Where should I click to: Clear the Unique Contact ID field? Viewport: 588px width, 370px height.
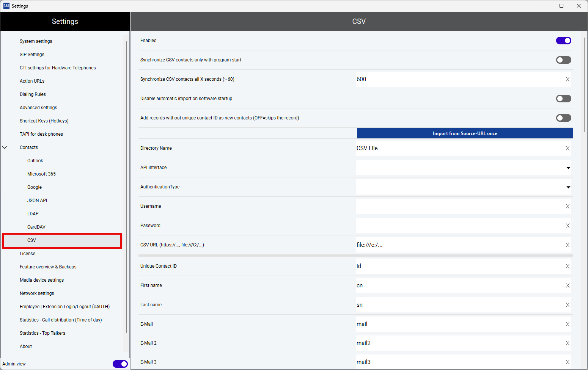click(568, 266)
